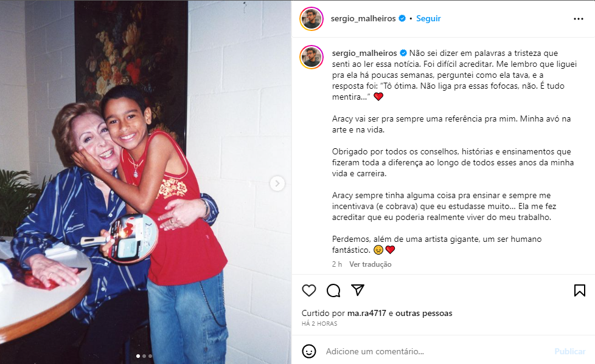Follow the account with Seguir

pos(428,18)
